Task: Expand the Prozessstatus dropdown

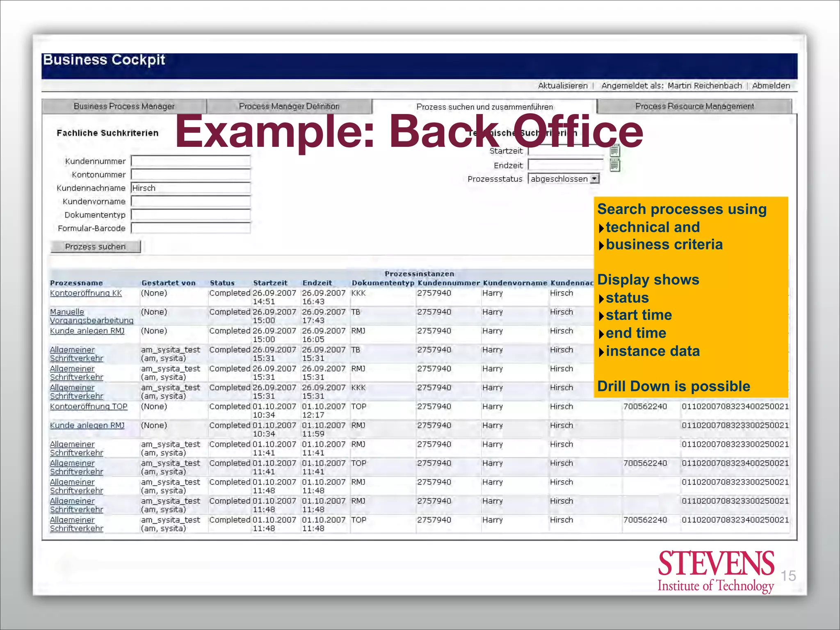Action: 594,179
